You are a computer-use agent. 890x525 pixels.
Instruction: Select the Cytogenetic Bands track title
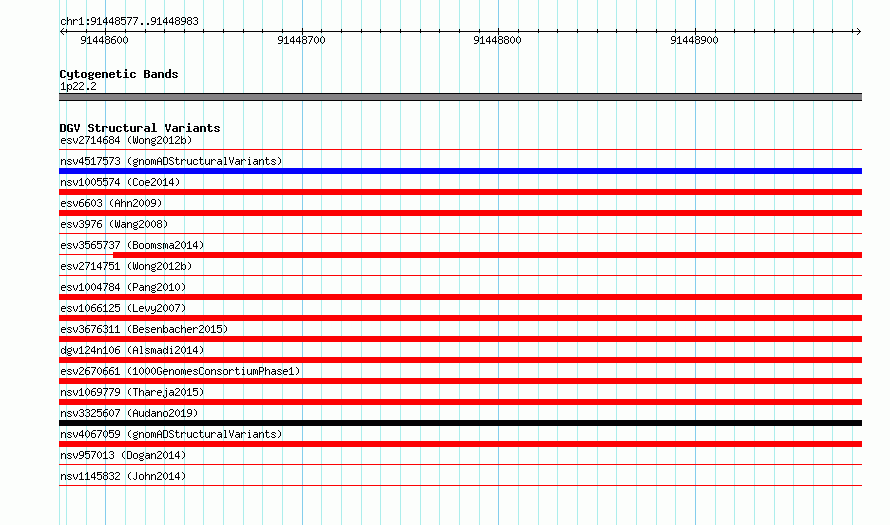tap(119, 74)
